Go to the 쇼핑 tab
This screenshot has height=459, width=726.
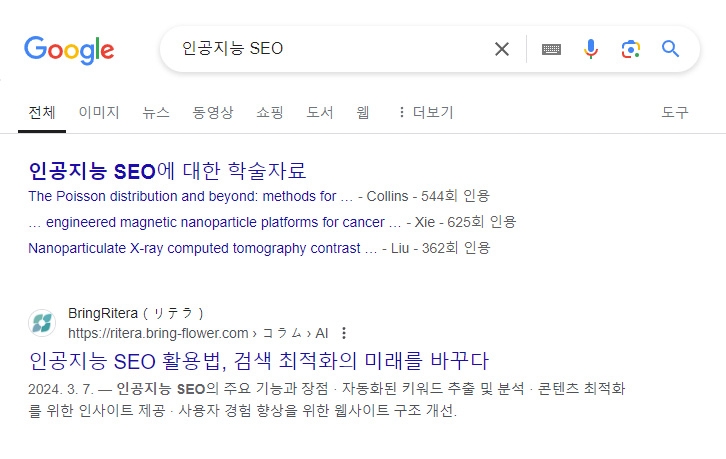tap(270, 112)
